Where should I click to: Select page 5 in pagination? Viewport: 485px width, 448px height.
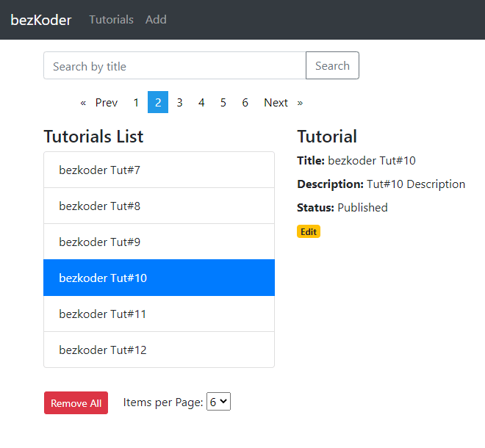223,102
